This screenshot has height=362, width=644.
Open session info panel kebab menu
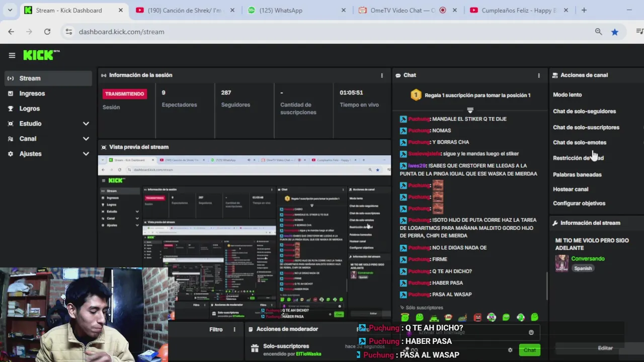click(381, 75)
